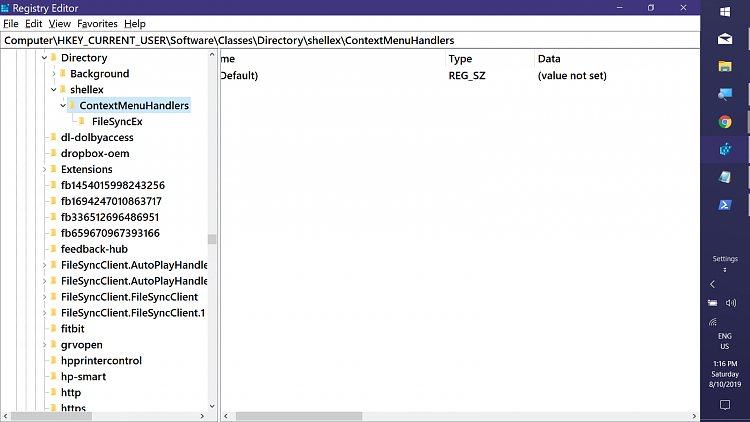
Task: Select key fb1454015998243256
Action: pos(113,185)
